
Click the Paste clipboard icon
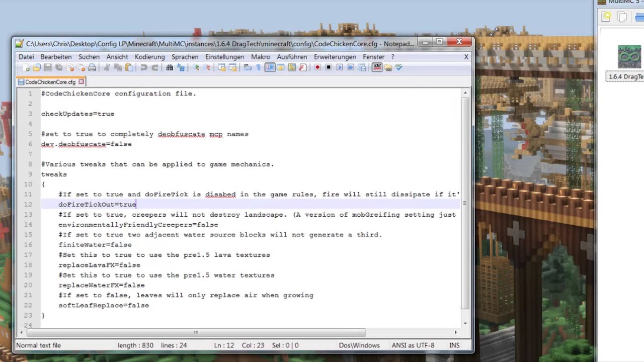pyautogui.click(x=129, y=67)
